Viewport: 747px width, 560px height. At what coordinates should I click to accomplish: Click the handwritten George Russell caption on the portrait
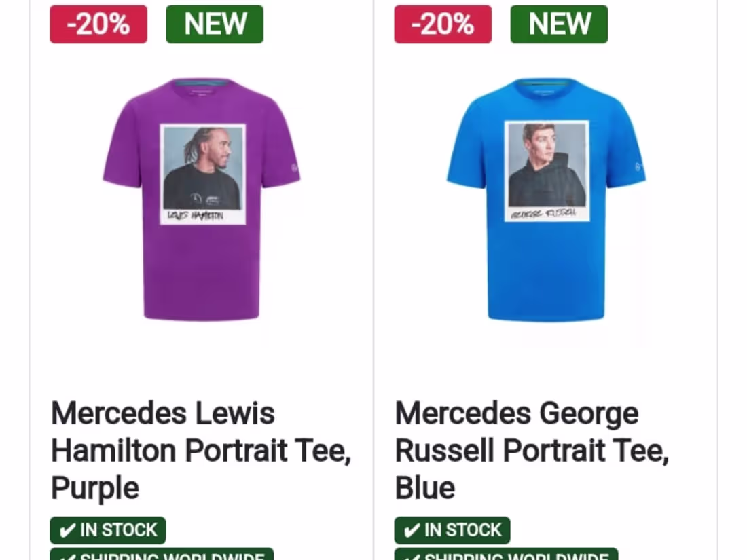tap(543, 213)
